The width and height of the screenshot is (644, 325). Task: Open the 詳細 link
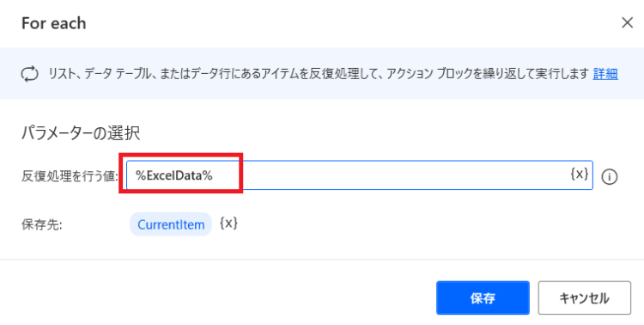click(x=605, y=74)
